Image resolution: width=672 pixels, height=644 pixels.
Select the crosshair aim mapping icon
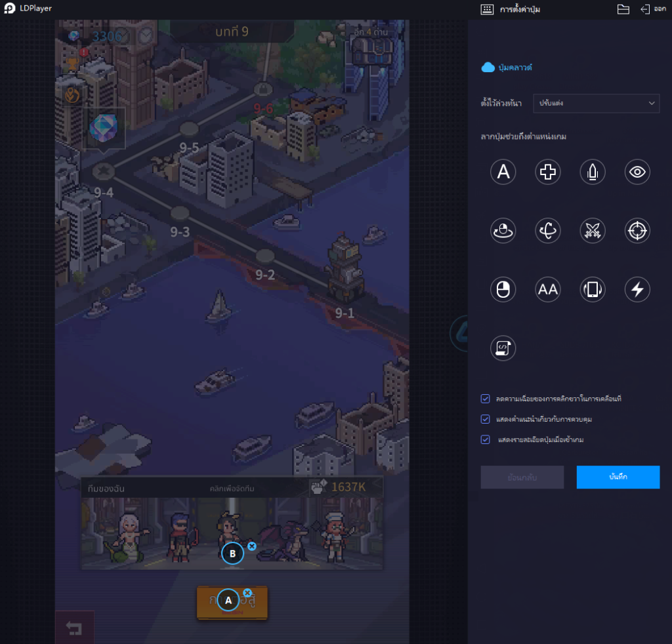[x=637, y=231]
